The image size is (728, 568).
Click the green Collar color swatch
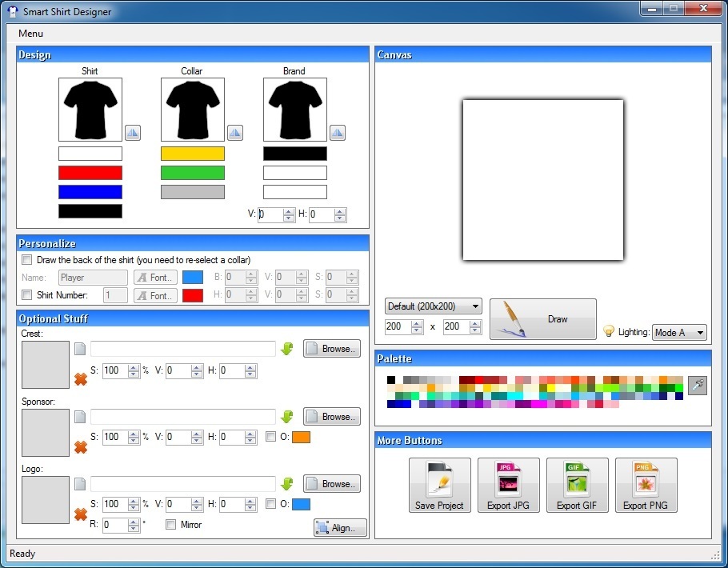pos(193,173)
